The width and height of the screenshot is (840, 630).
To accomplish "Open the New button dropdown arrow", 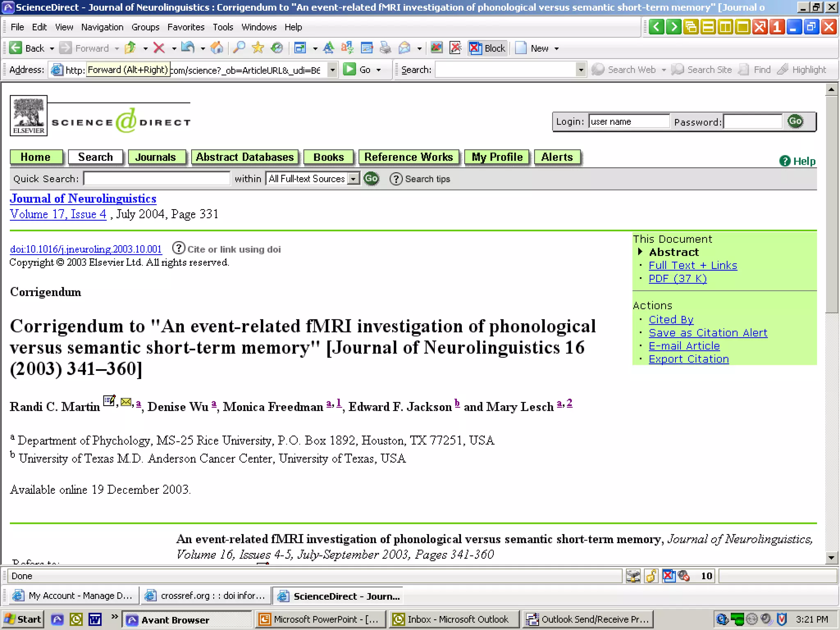I will coord(557,48).
